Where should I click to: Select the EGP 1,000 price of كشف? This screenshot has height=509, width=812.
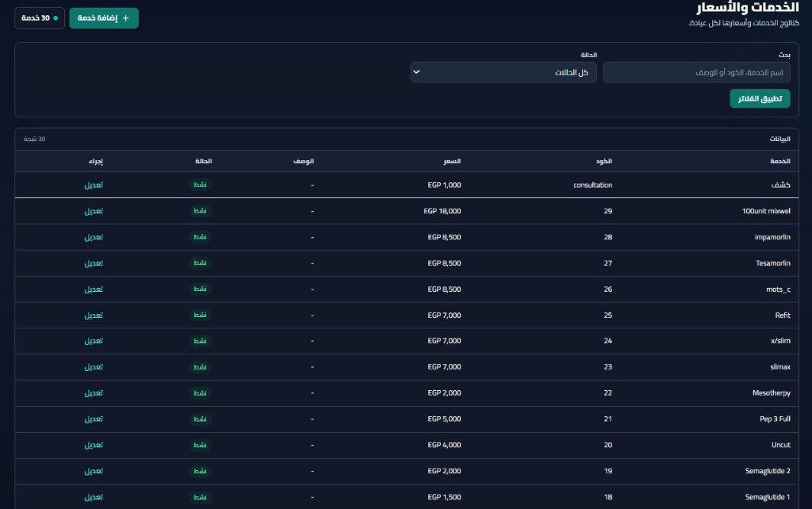tap(444, 185)
